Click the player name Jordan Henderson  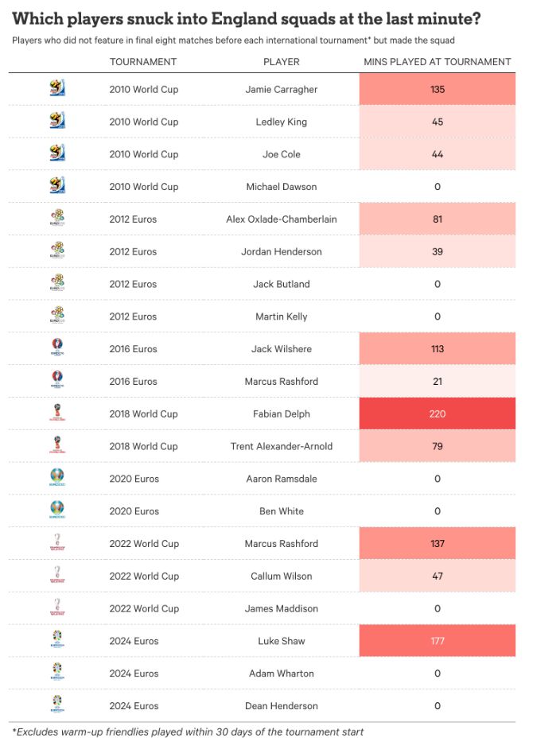tap(282, 251)
